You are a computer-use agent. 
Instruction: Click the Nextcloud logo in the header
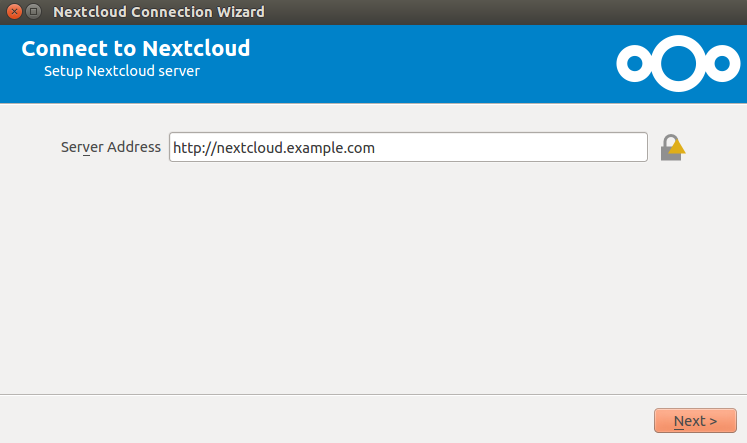678,63
